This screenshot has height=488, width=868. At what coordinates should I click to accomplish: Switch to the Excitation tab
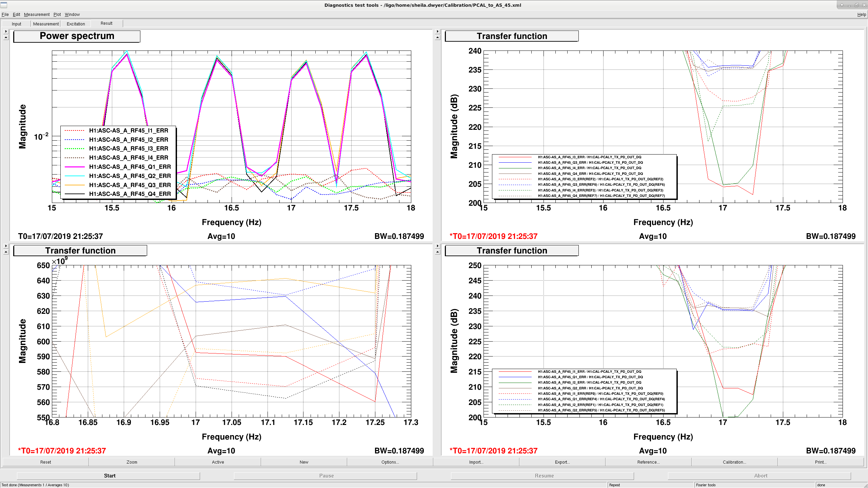click(76, 24)
